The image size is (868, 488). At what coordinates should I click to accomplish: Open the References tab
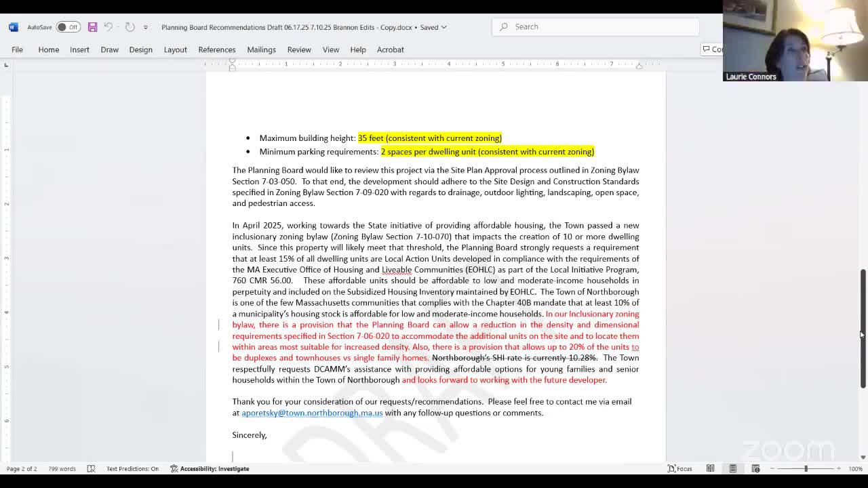pyautogui.click(x=217, y=49)
